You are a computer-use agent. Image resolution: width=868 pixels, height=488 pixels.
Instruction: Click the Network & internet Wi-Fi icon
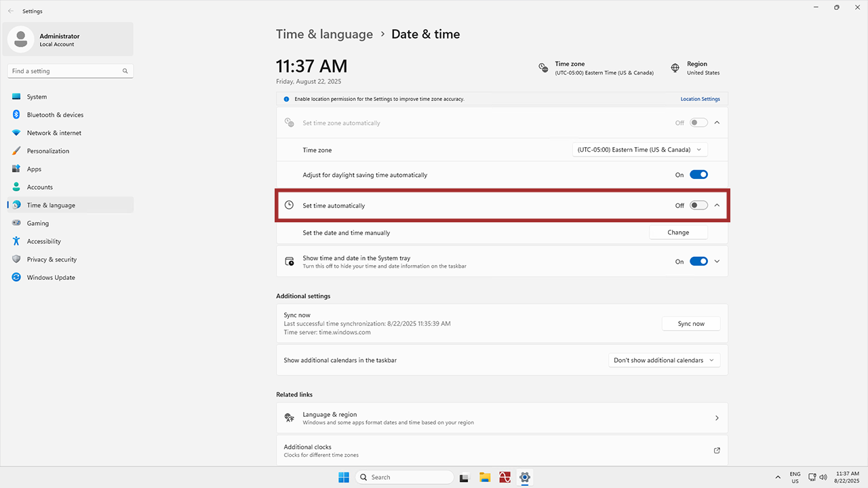[x=16, y=133]
